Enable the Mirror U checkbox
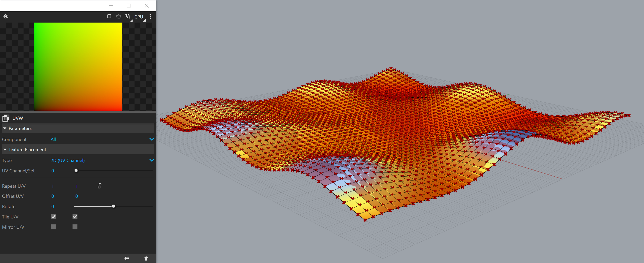644x263 pixels. click(x=53, y=227)
